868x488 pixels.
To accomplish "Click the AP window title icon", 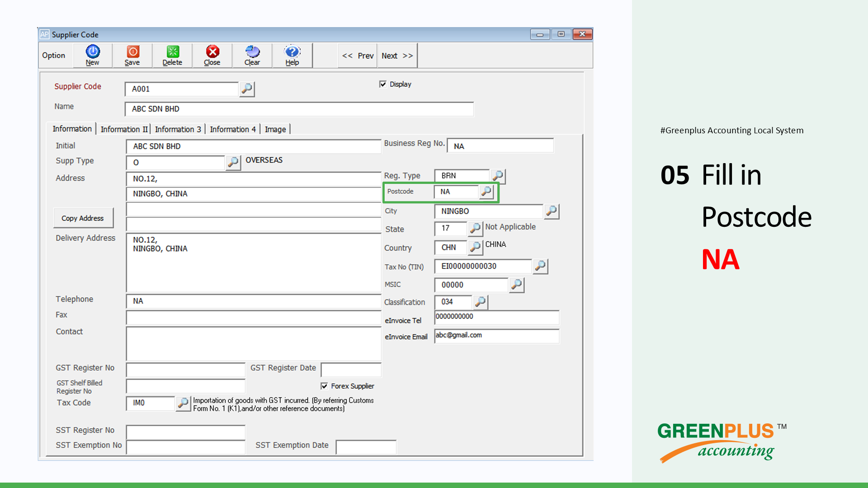I will (x=44, y=34).
